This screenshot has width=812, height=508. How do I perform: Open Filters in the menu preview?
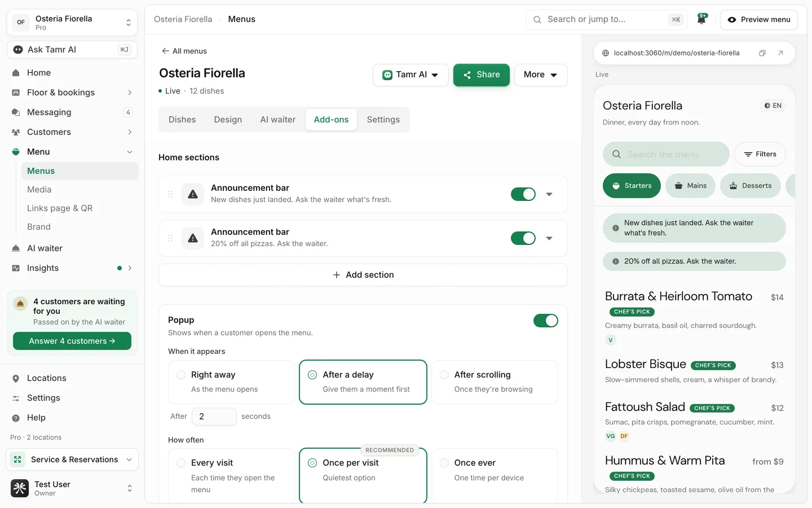pos(760,154)
